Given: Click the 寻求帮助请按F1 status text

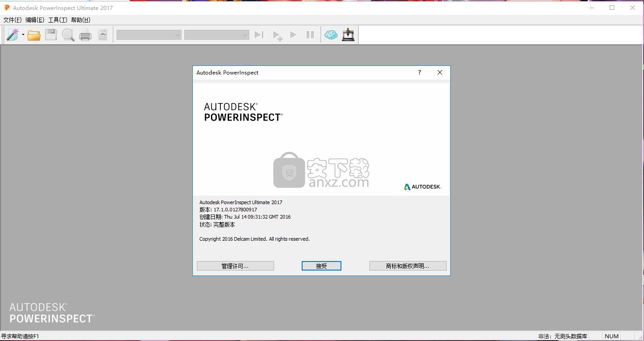Looking at the screenshot, I should [20, 336].
